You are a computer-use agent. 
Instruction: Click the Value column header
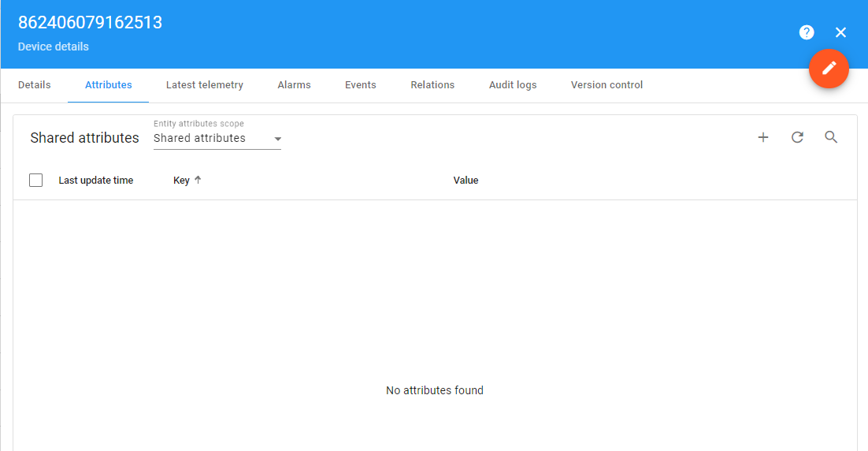[x=466, y=180]
